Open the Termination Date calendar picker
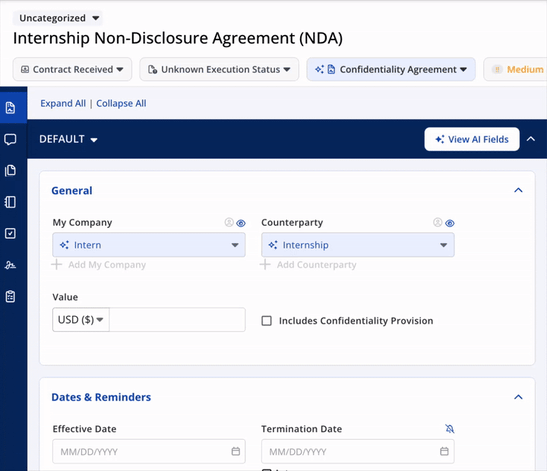The width and height of the screenshot is (547, 471). tap(444, 451)
